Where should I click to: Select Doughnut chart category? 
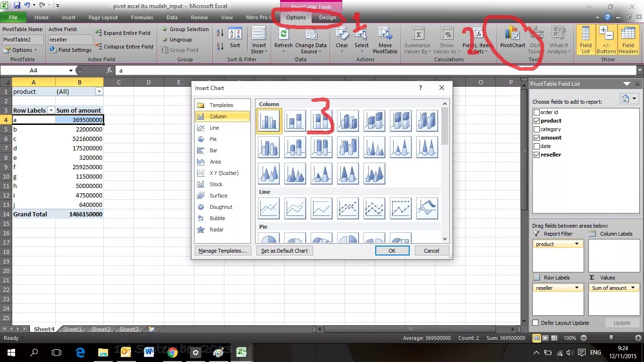[223, 207]
